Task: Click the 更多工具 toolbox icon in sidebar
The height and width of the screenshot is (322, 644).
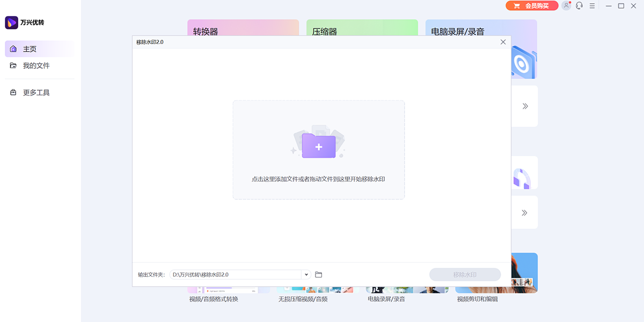Action: pos(13,92)
